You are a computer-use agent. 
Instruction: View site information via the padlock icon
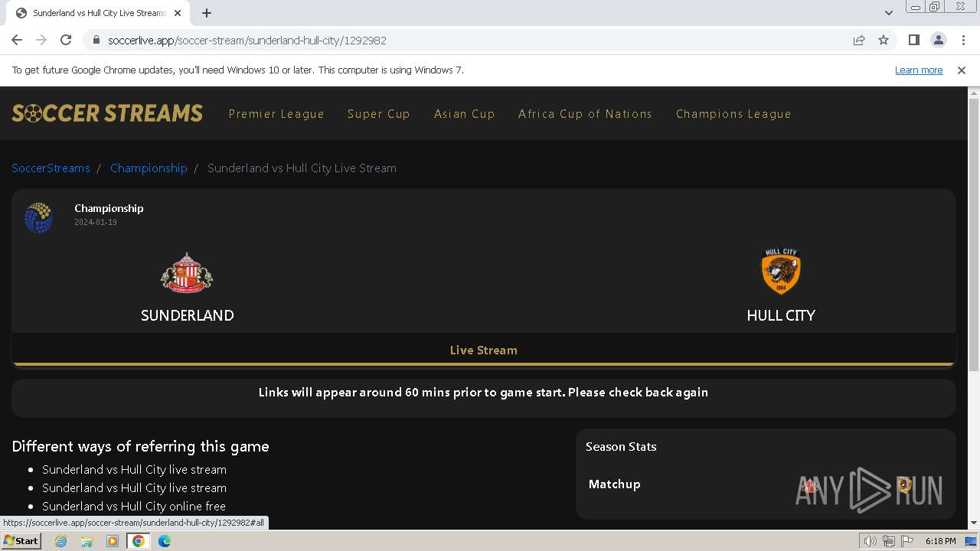click(96, 40)
